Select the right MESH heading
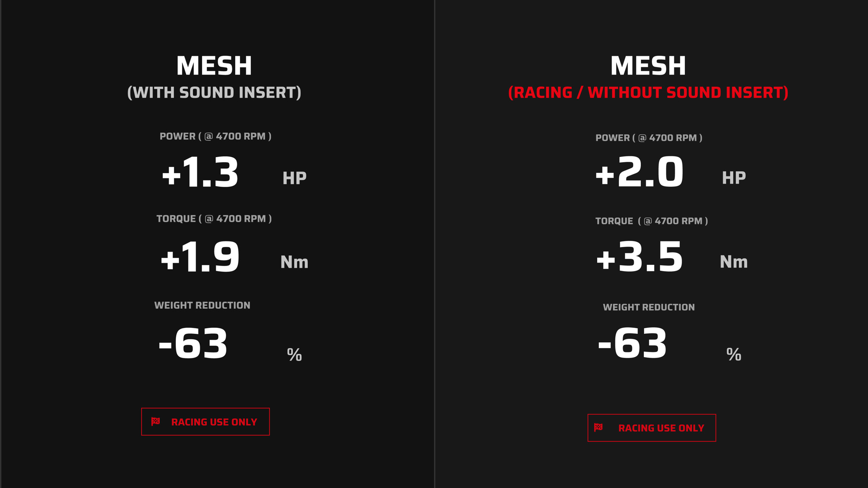Image resolution: width=868 pixels, height=488 pixels. (x=648, y=66)
